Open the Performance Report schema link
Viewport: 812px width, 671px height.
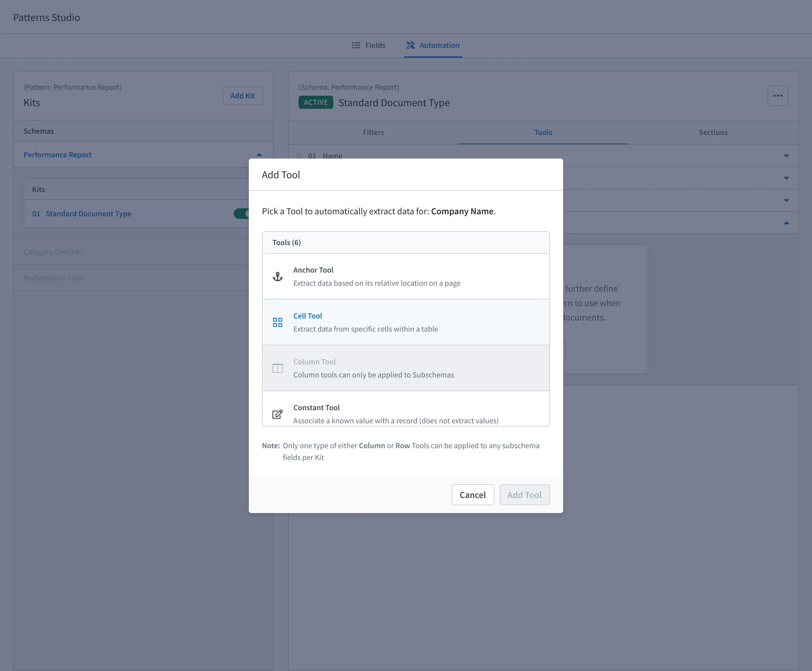pyautogui.click(x=58, y=155)
